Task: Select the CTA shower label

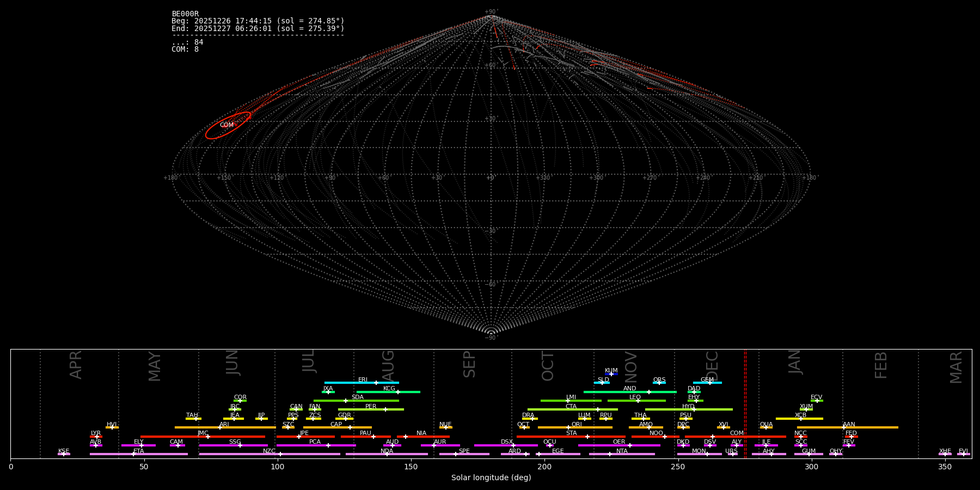Action: 571,406
